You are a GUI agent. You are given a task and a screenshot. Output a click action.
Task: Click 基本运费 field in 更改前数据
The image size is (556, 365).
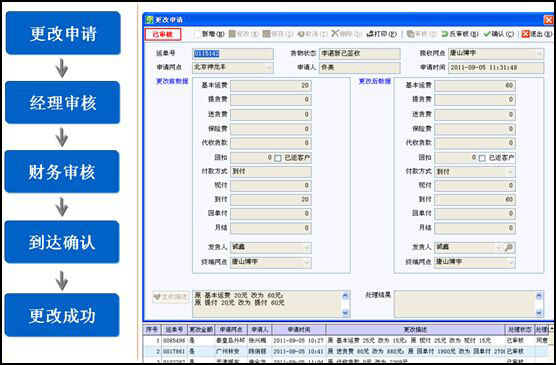pyautogui.click(x=271, y=85)
